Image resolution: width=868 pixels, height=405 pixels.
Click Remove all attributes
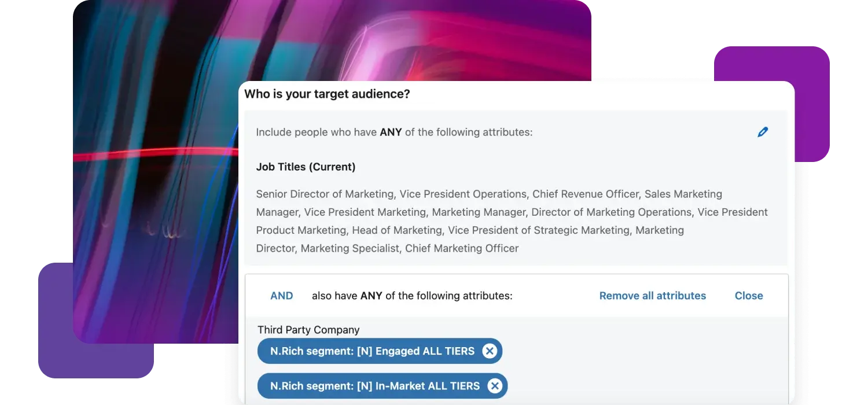click(x=652, y=296)
